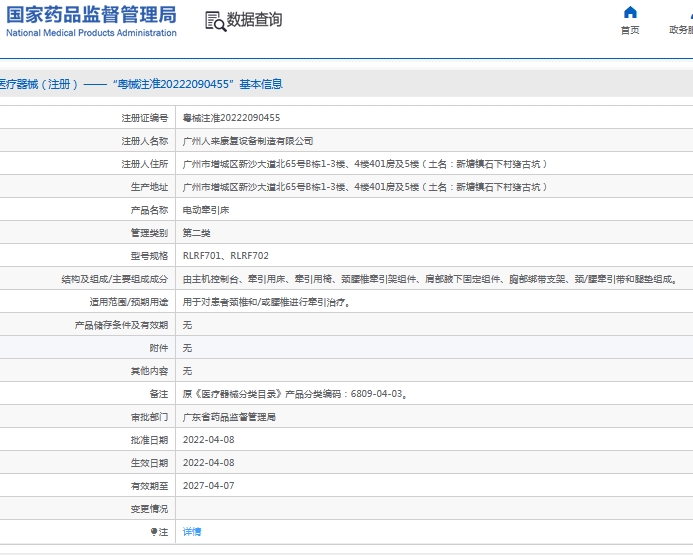The width and height of the screenshot is (693, 555).
Task: Select the model text RLRF701、RLRF702
Action: pos(225,256)
